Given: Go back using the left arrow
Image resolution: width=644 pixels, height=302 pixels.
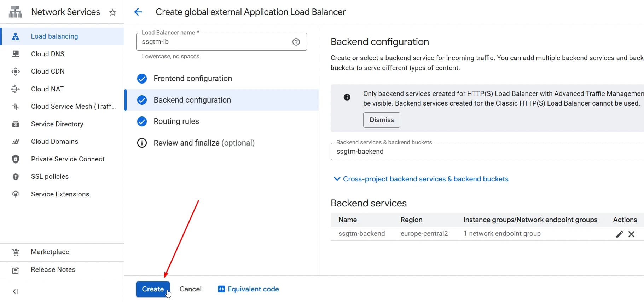Looking at the screenshot, I should click(138, 12).
